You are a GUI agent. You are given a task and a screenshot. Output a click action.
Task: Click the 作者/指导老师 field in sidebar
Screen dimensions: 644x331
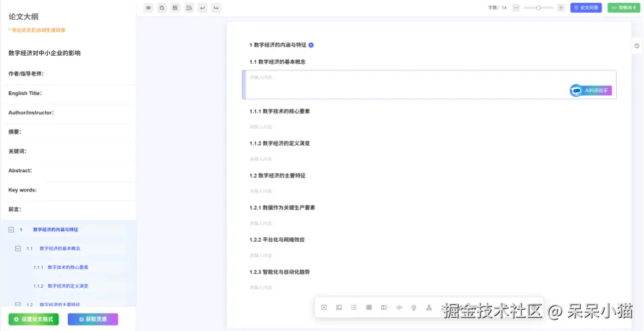tap(68, 74)
